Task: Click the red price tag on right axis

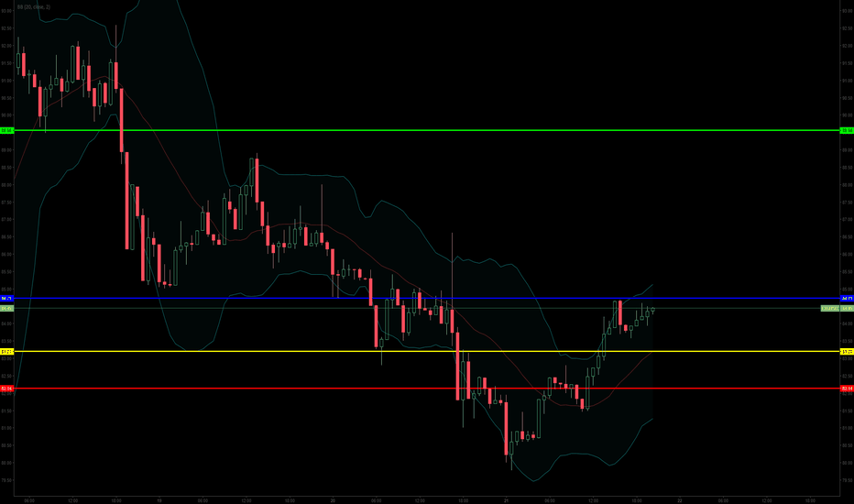Action: pos(847,389)
